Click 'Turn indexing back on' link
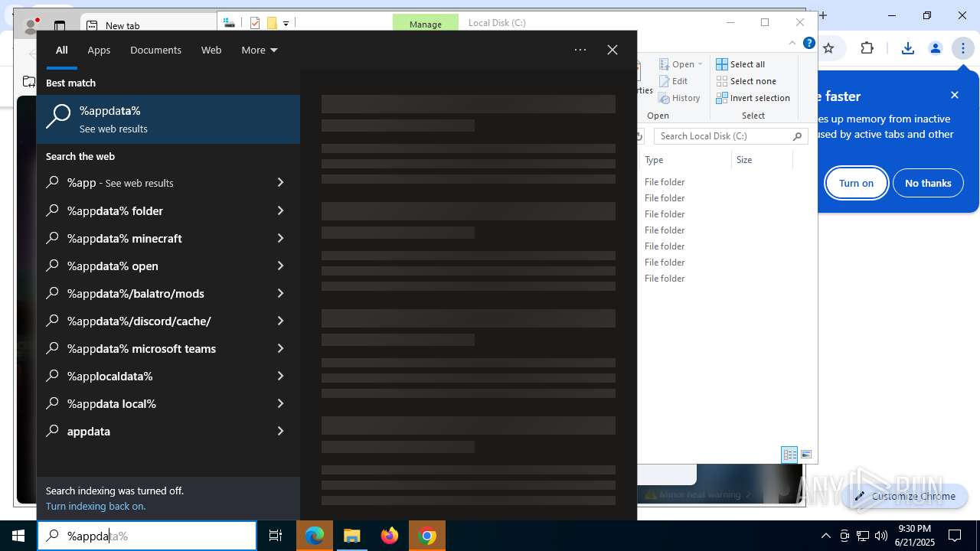Viewport: 980px width, 551px height. [x=96, y=506]
